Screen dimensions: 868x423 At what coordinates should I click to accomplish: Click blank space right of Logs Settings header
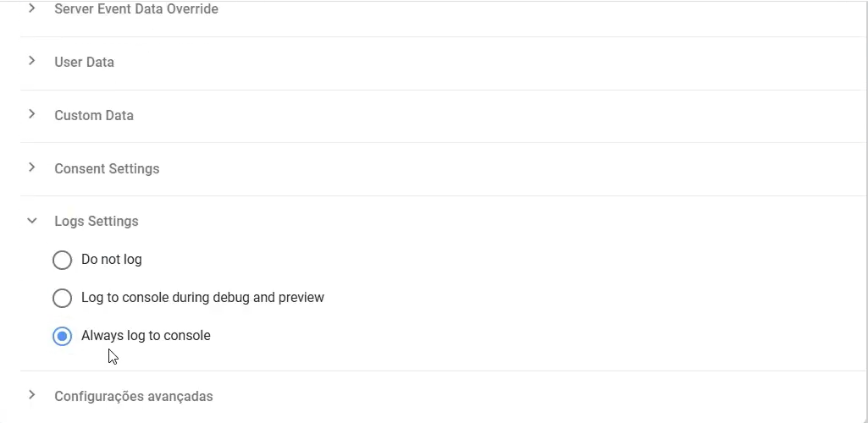[x=508, y=222]
